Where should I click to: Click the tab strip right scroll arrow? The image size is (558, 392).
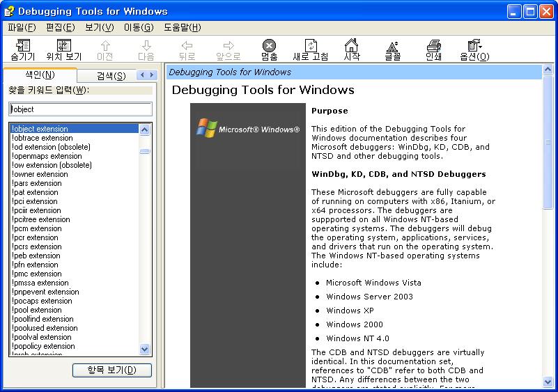(152, 75)
